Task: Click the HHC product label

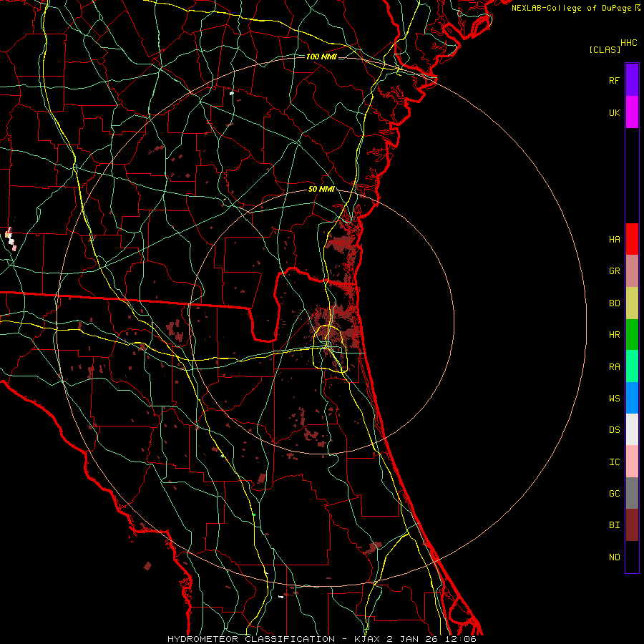Action: tap(628, 43)
